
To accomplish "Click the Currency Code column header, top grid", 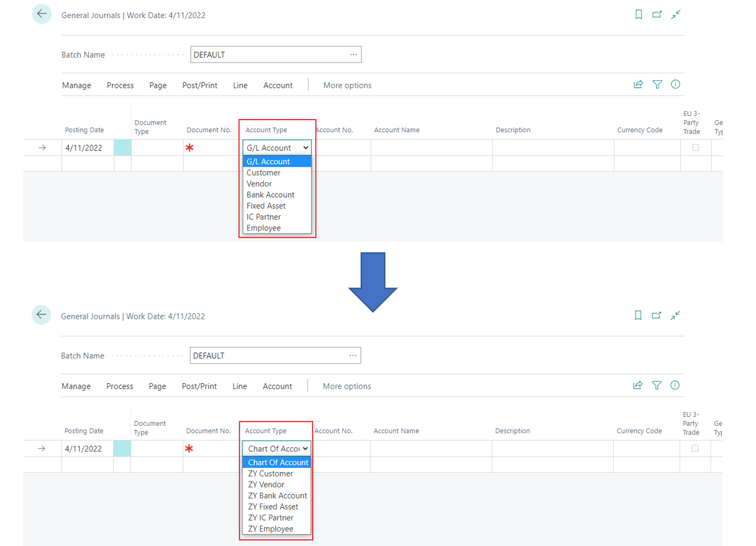I will click(x=639, y=130).
